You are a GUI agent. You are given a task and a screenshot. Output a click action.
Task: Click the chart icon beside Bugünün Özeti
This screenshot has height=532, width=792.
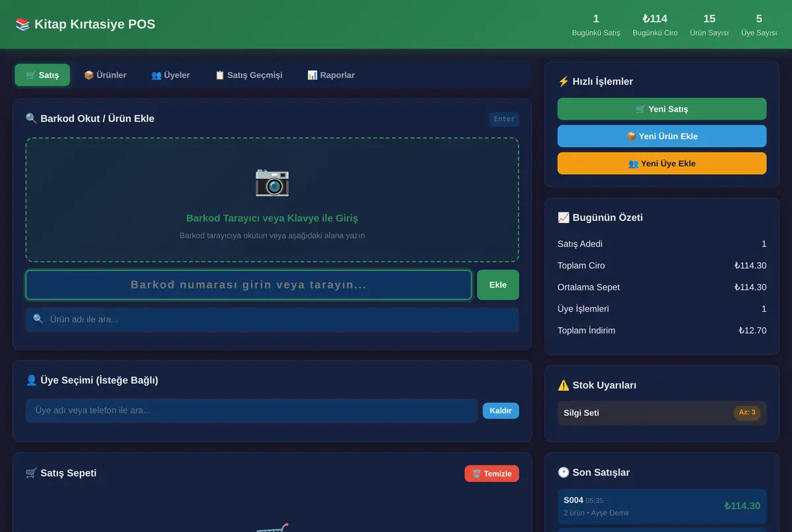click(x=564, y=218)
